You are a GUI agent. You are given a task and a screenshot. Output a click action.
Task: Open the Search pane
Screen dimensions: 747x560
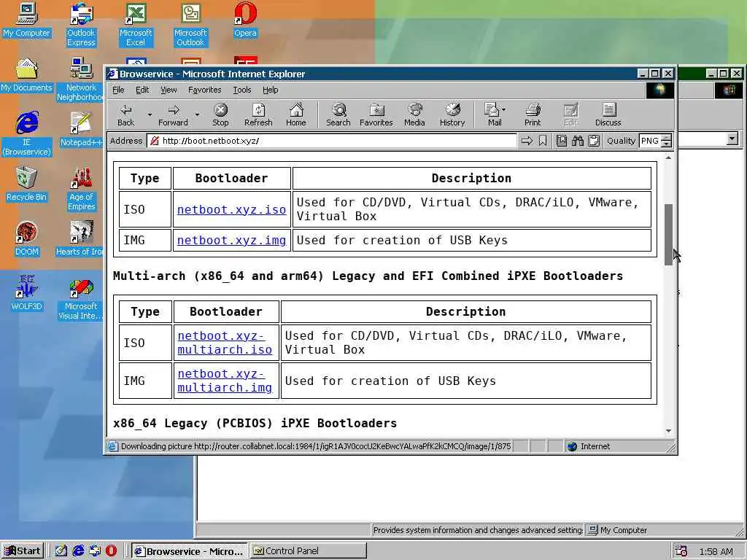click(x=338, y=115)
